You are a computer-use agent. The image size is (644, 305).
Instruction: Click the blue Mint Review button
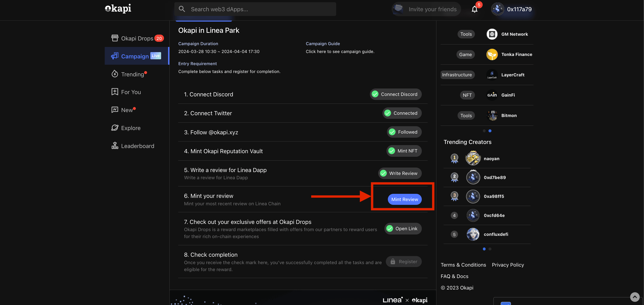click(x=404, y=199)
